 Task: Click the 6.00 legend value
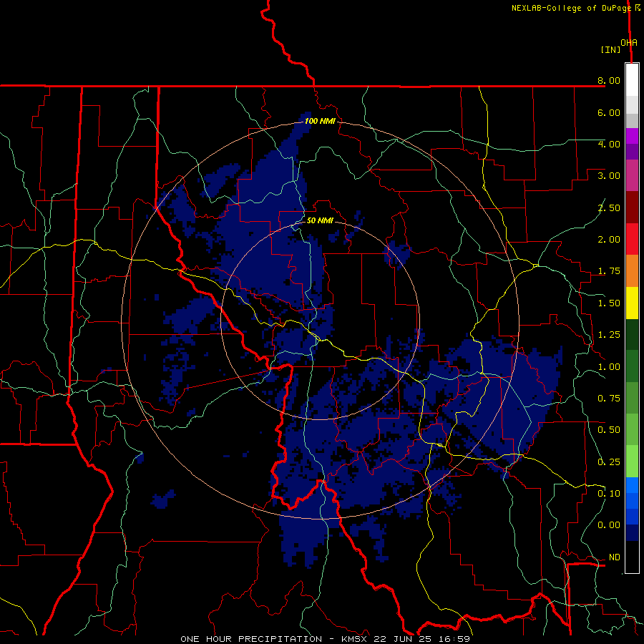click(x=609, y=112)
